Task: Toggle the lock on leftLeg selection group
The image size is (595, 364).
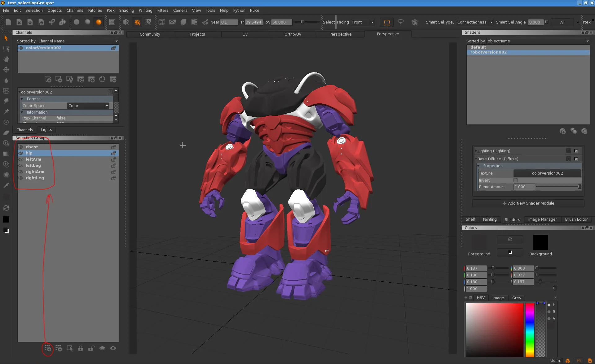Action: (114, 166)
